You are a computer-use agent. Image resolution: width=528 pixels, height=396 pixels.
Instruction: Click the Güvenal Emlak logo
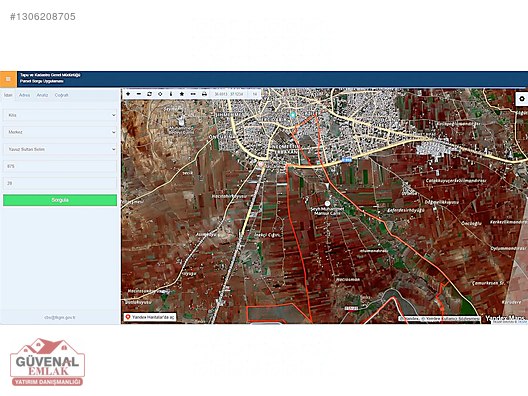tap(47, 362)
